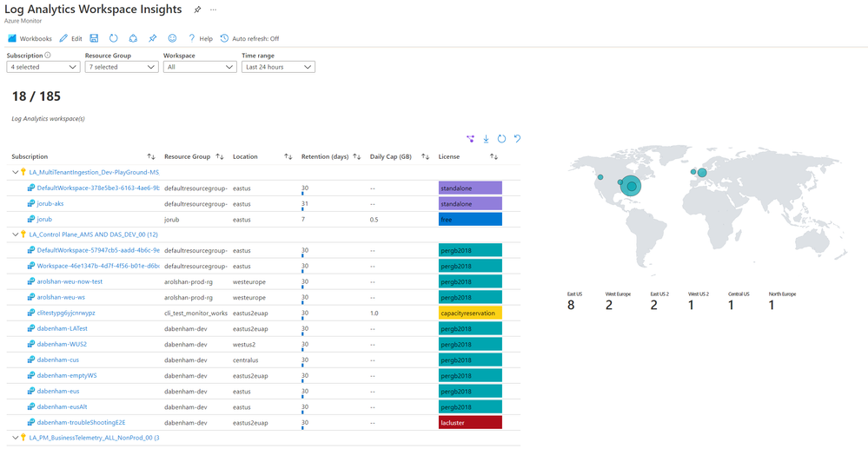The width and height of the screenshot is (868, 449).
Task: Click the standalone license cell for jorub-aks
Action: 470,204
